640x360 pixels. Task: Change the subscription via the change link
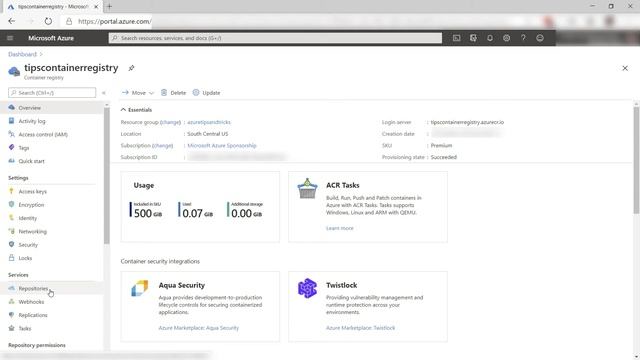pyautogui.click(x=162, y=145)
